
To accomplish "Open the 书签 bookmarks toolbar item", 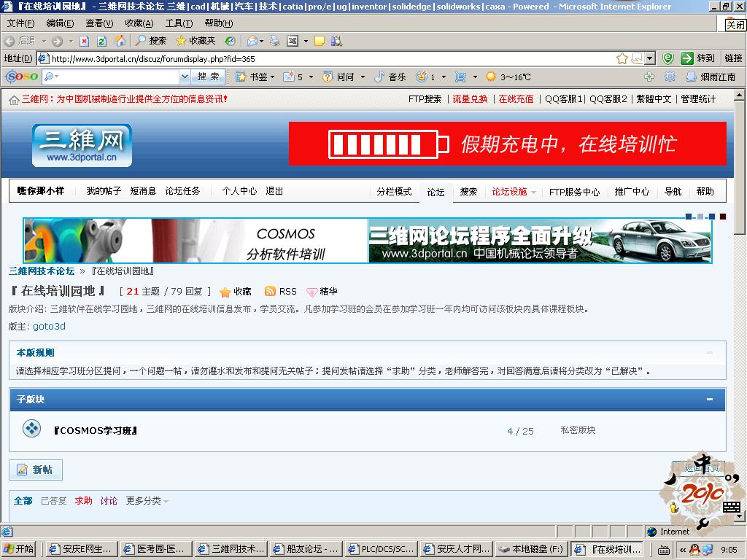I will click(255, 77).
